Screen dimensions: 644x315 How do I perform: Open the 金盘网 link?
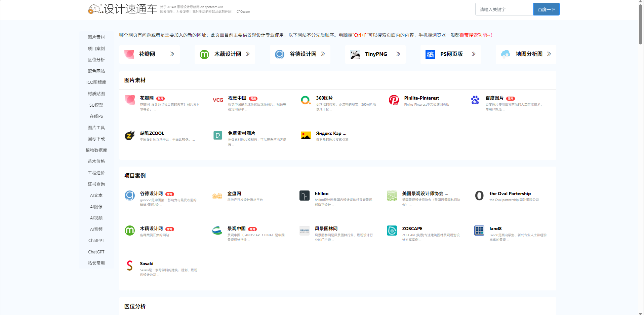[234, 194]
